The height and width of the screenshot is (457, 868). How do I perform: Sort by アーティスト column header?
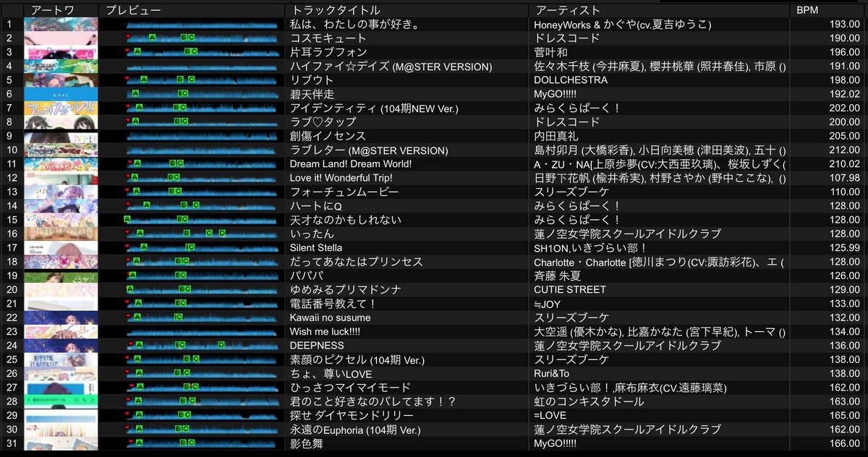(x=660, y=10)
